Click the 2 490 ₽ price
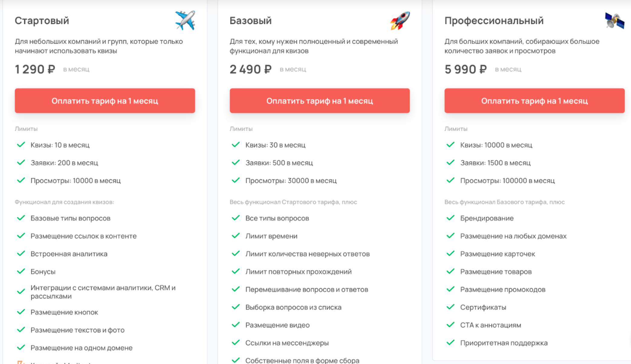Viewport: 631px width, 364px height. coord(251,69)
